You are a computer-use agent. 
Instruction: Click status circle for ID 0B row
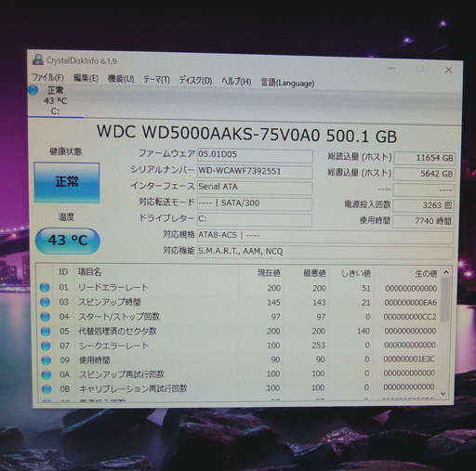click(46, 389)
